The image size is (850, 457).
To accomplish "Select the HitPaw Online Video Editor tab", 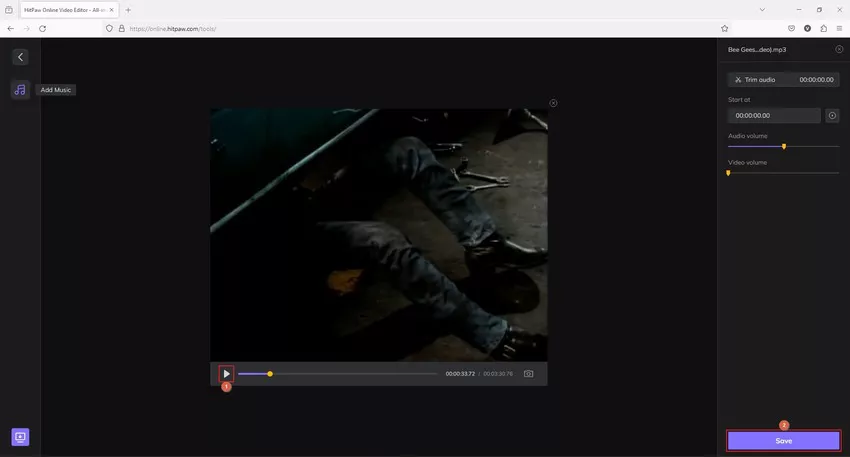I will pyautogui.click(x=69, y=10).
